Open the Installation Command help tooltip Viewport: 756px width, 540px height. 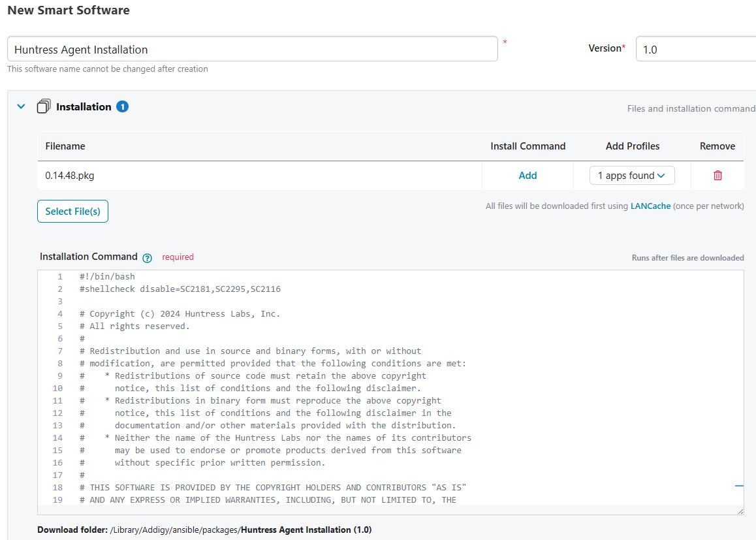point(147,257)
